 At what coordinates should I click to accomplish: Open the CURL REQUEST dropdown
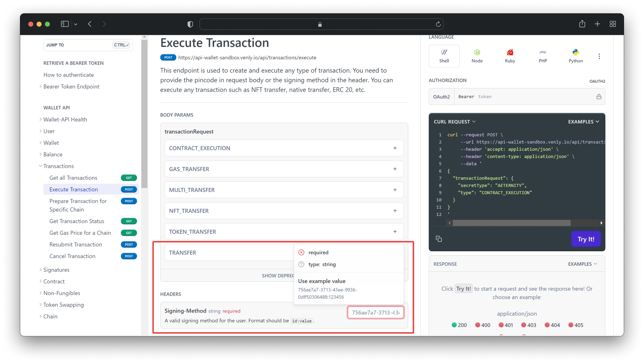[x=454, y=121]
